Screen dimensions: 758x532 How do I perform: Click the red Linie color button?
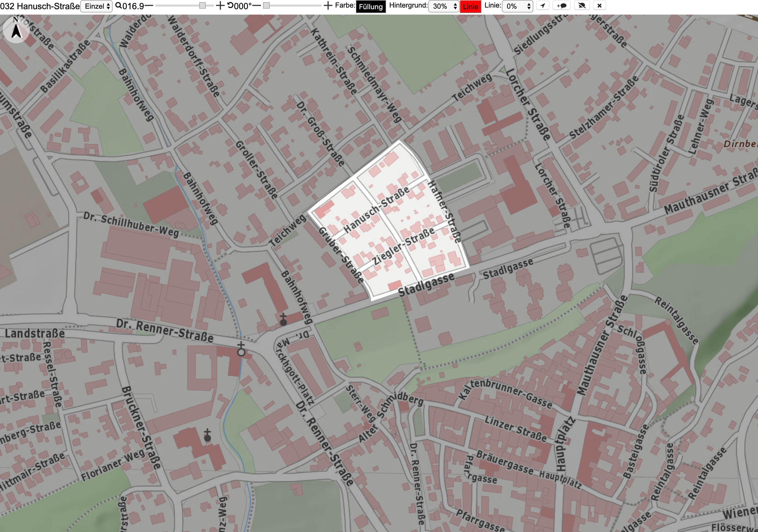tap(471, 6)
